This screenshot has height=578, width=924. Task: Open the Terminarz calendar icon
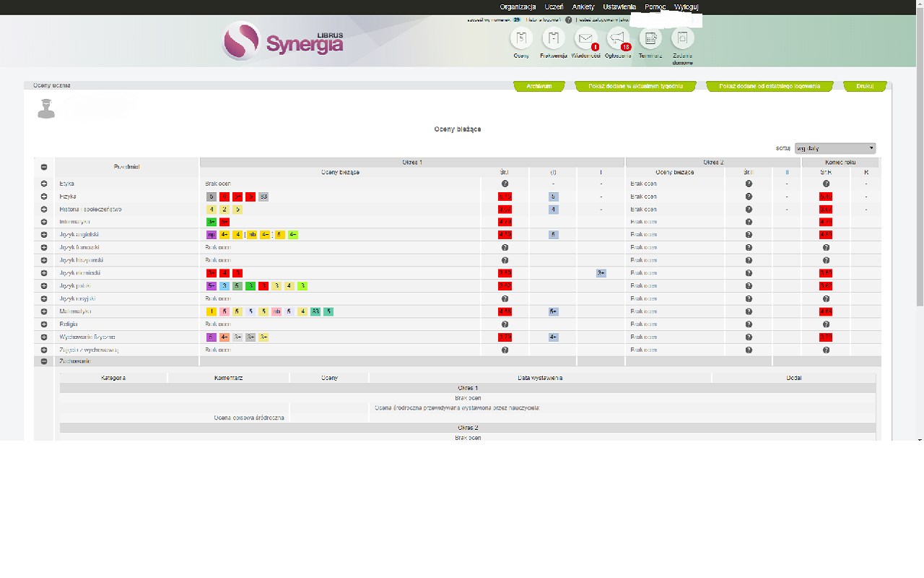point(650,39)
